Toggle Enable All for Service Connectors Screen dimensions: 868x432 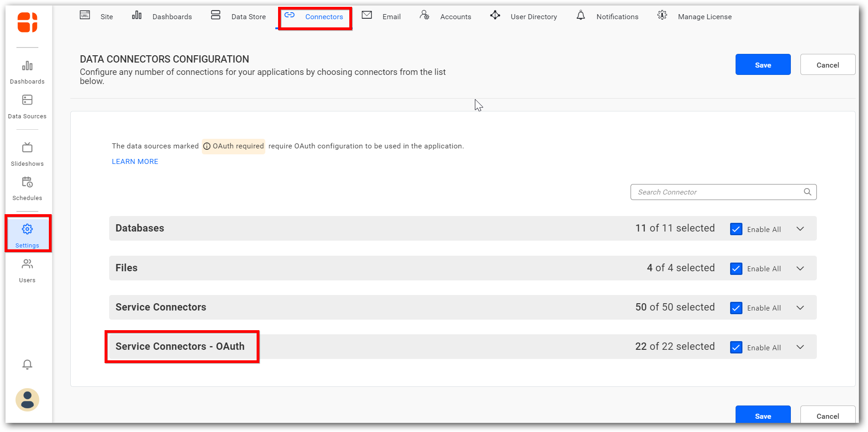click(736, 308)
